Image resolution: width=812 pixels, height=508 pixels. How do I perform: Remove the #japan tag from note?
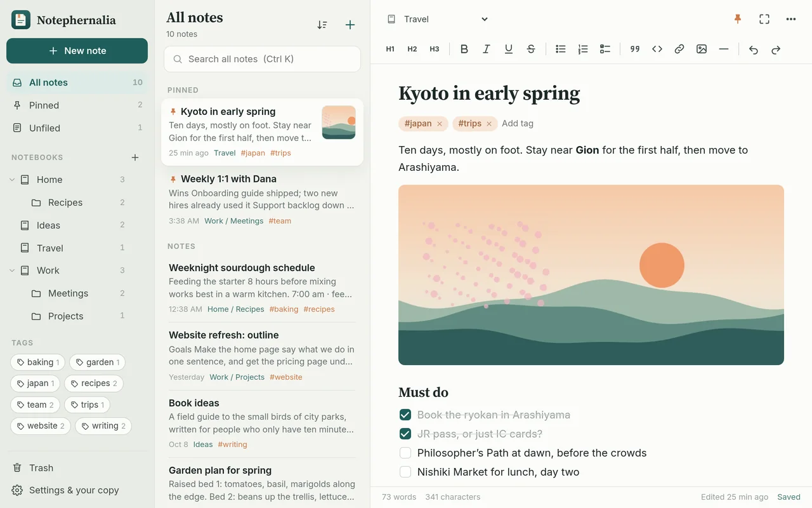coord(440,124)
